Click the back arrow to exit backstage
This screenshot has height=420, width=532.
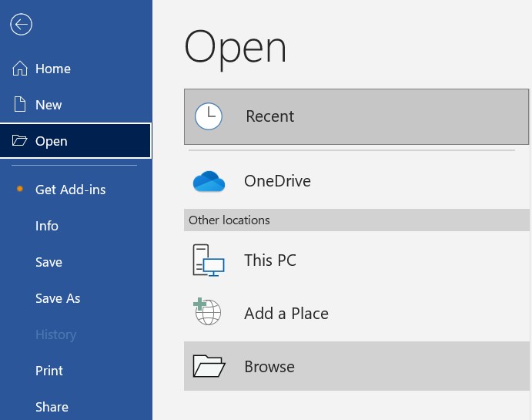click(21, 25)
